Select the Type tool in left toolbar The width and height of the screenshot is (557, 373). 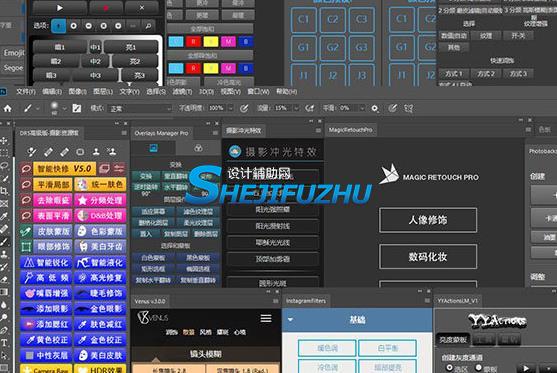4,343
